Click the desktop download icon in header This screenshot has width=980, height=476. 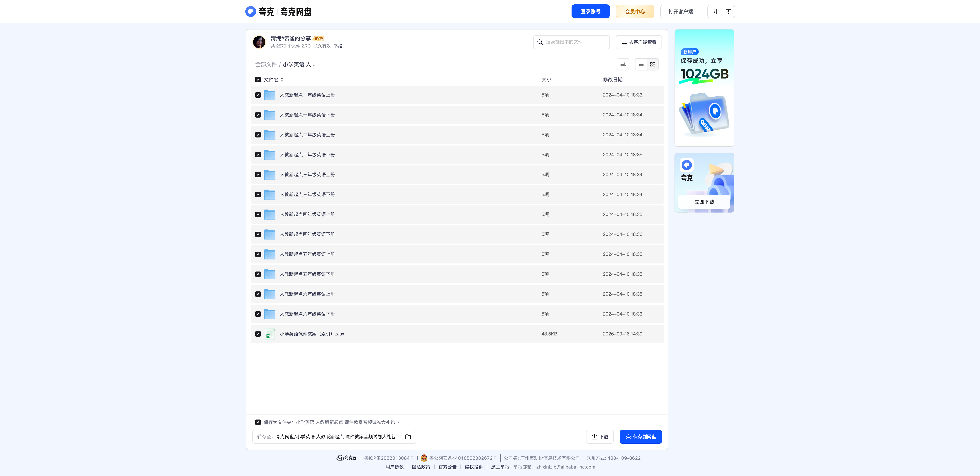[x=728, y=11]
